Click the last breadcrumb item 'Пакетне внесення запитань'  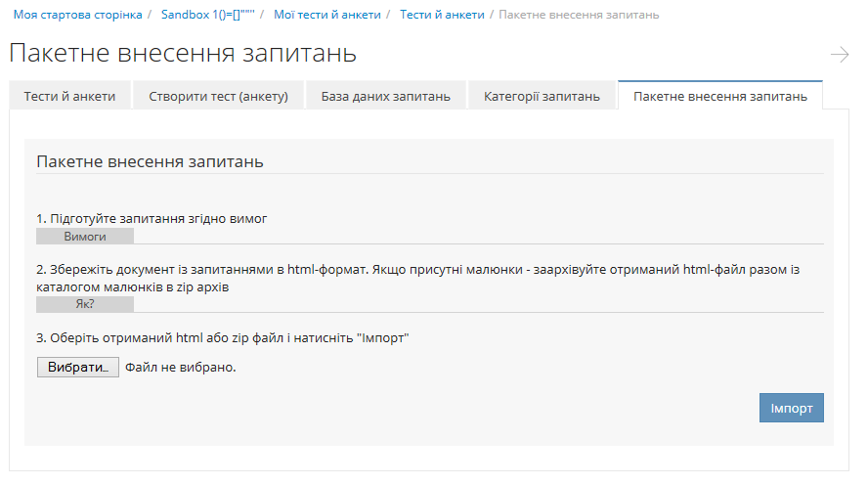point(579,15)
